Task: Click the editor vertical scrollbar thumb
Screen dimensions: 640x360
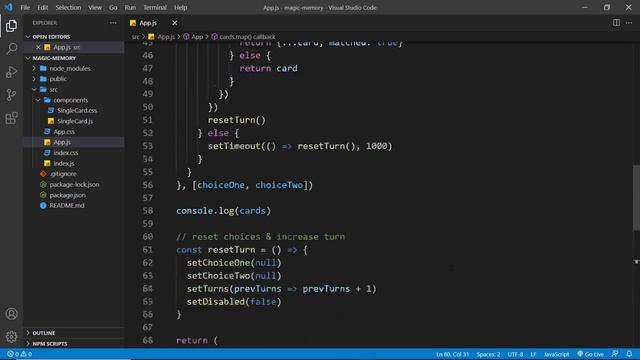Action: pos(636,198)
